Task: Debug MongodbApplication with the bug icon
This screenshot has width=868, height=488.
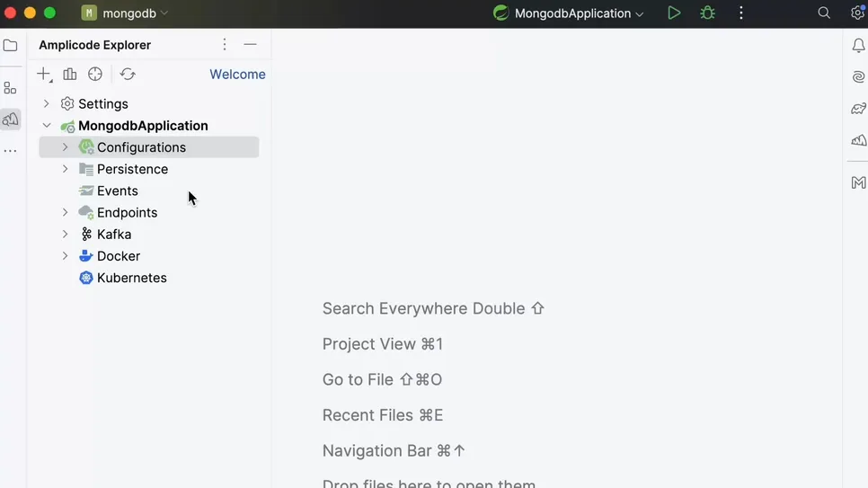Action: 707,13
